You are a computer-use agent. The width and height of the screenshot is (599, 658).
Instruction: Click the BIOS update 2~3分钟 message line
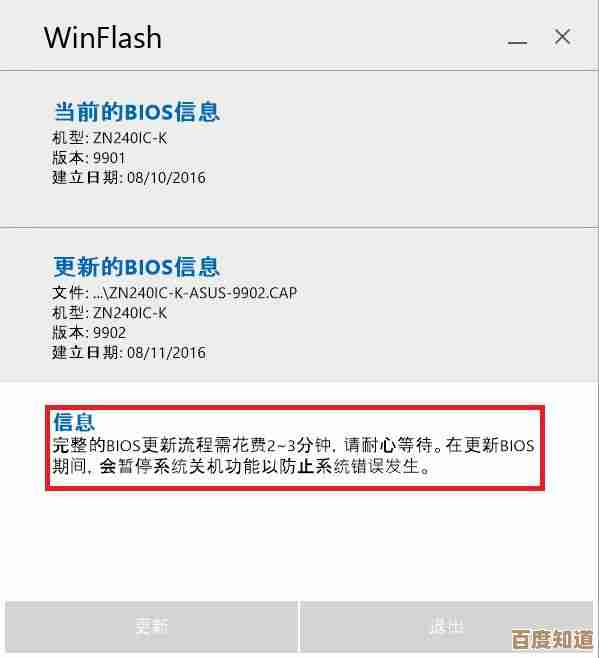pyautogui.click(x=293, y=445)
